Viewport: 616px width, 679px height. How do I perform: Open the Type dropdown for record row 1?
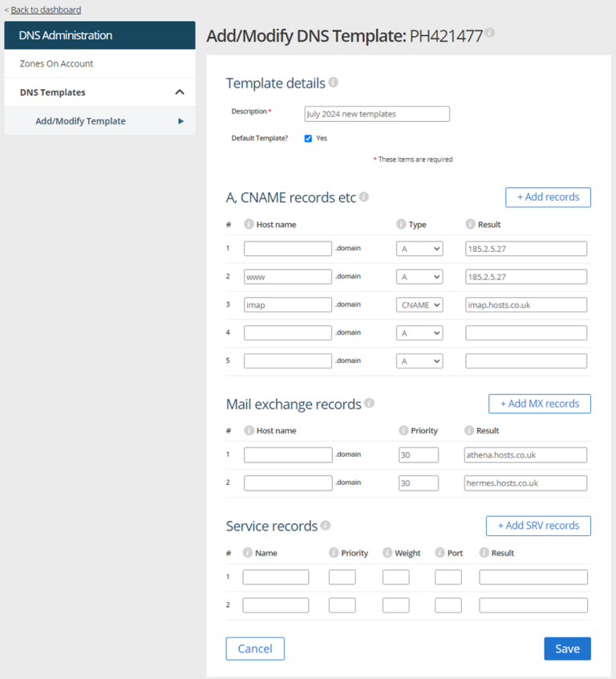pyautogui.click(x=419, y=248)
